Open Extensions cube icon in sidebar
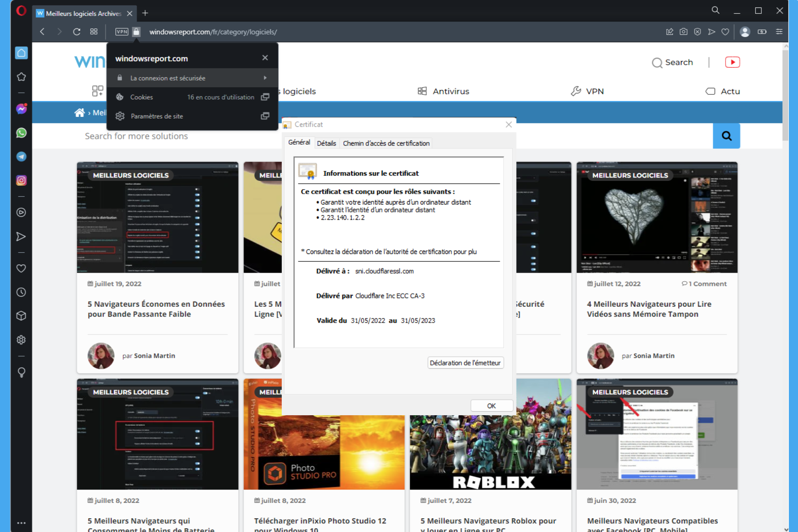The image size is (798, 532). 21,316
